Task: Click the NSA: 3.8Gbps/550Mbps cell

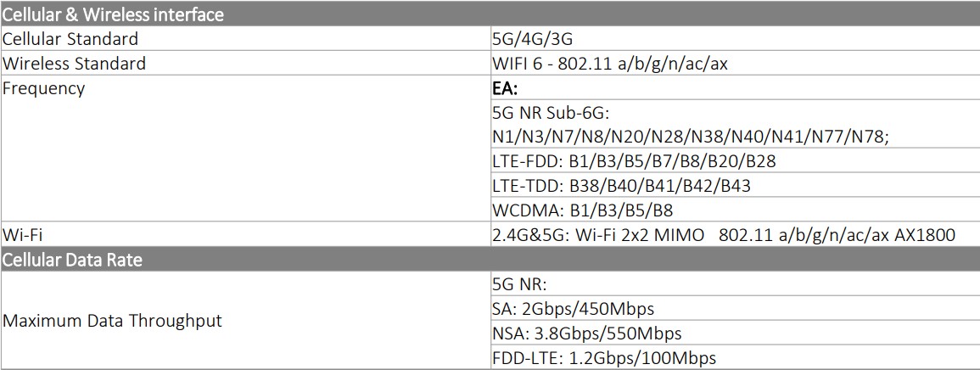Action: [x=586, y=334]
